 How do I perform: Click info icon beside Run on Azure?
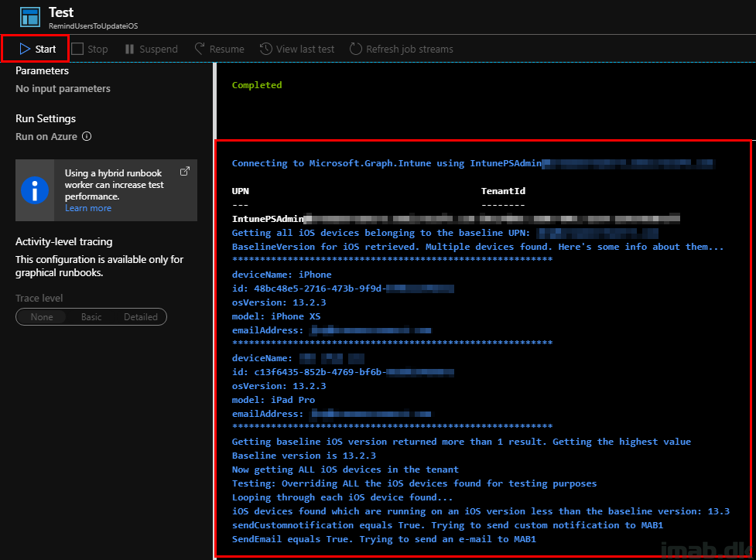coord(87,137)
